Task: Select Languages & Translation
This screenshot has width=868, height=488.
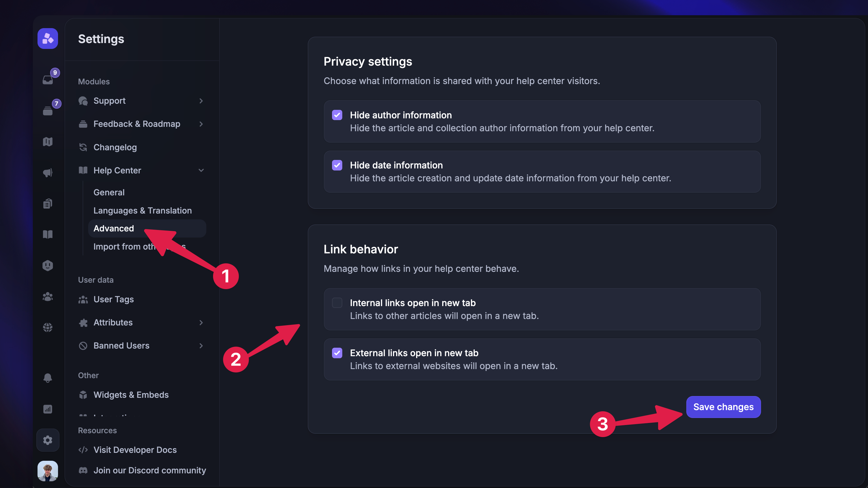Action: tap(142, 210)
